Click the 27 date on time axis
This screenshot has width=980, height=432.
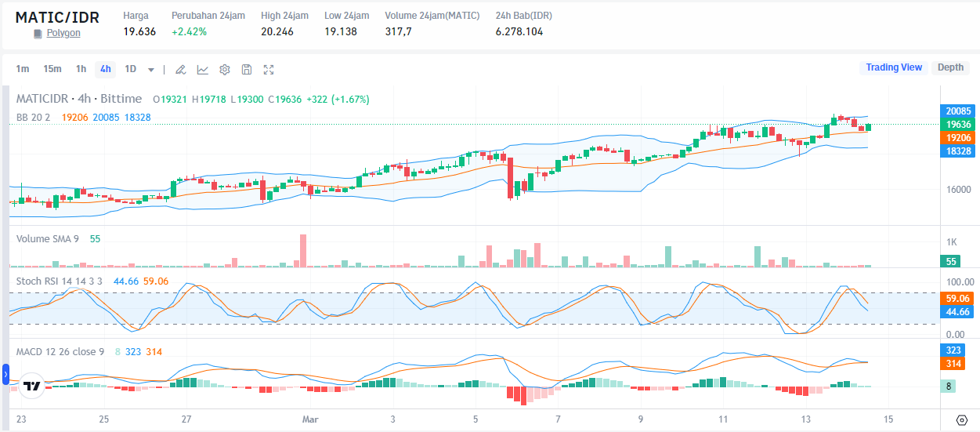coord(186,419)
